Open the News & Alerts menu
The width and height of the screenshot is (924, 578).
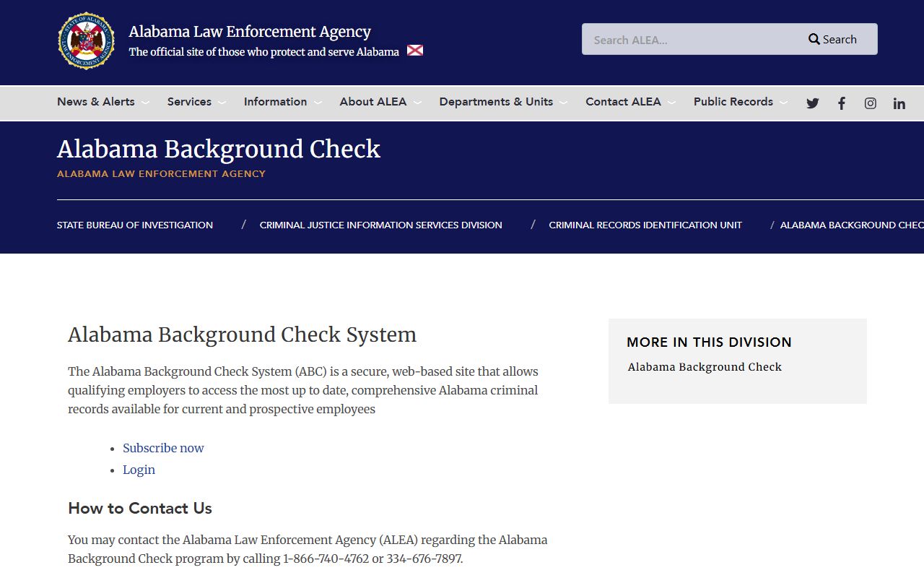point(96,102)
